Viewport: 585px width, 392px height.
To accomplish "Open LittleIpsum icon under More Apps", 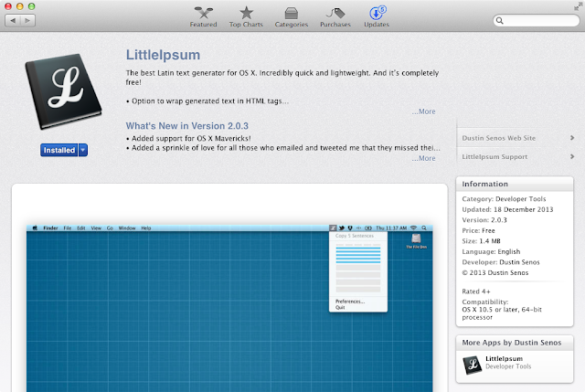I will (473, 365).
